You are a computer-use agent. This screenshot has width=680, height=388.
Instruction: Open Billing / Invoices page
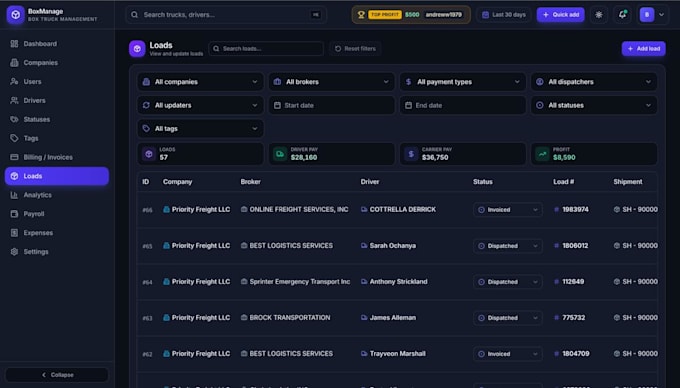point(57,157)
